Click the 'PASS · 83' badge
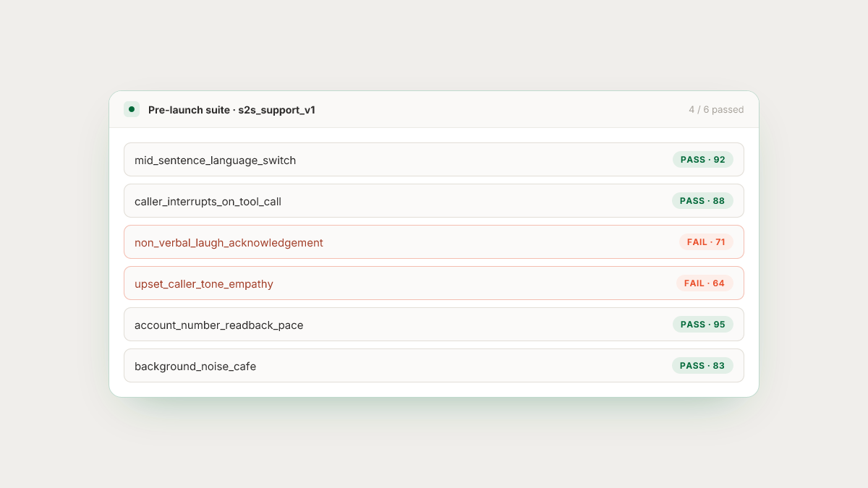The width and height of the screenshot is (868, 488). click(702, 366)
